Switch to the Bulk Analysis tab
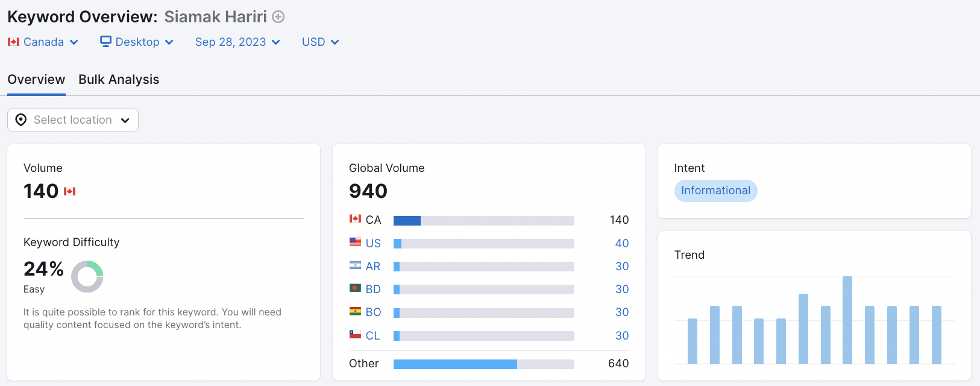 [119, 80]
